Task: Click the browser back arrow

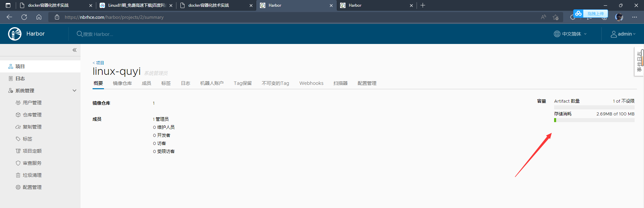Action: [9, 17]
